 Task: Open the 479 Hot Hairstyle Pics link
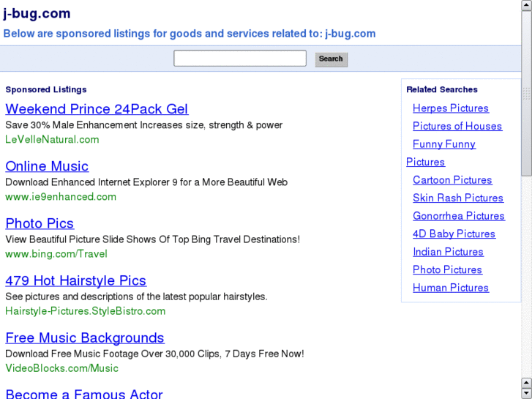75,280
